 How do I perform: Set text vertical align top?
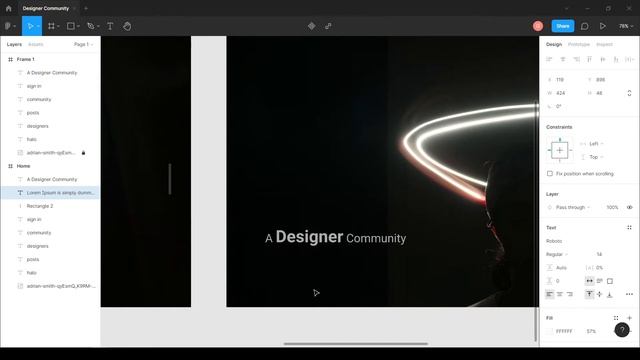(x=589, y=294)
